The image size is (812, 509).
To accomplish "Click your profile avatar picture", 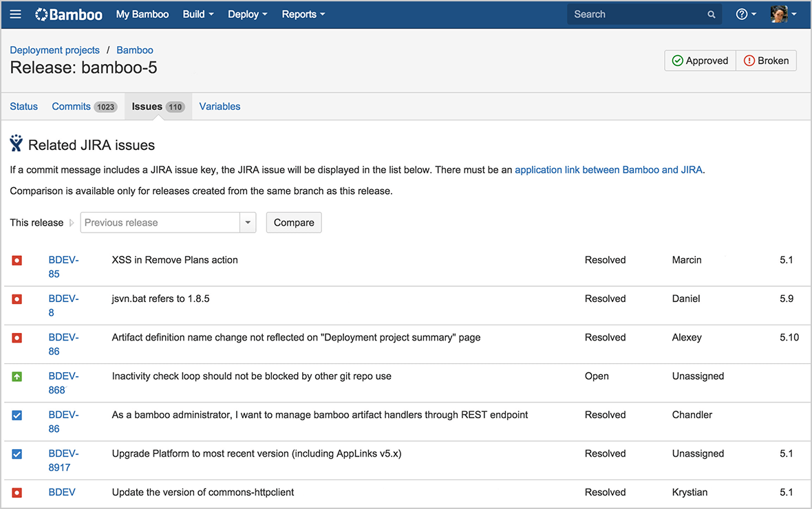I will [x=778, y=14].
